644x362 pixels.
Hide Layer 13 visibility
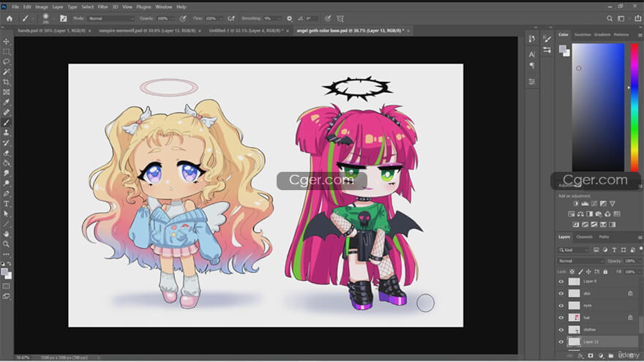click(x=561, y=342)
